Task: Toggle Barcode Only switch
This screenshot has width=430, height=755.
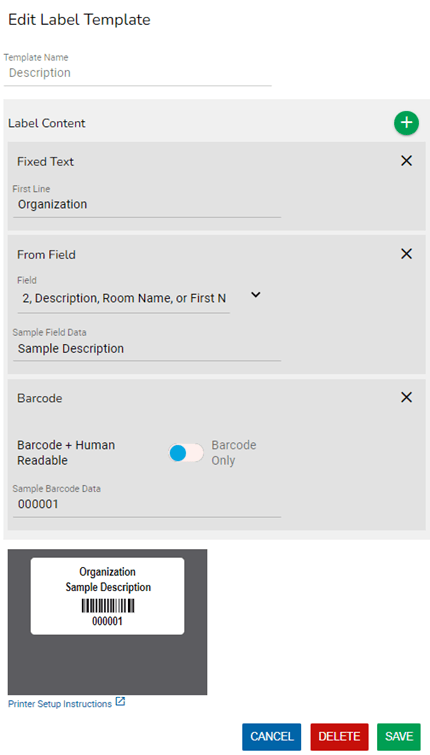Action: pos(185,453)
